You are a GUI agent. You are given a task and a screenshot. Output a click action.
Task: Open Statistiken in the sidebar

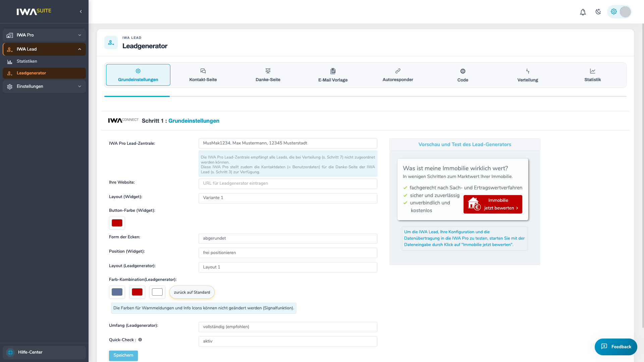(x=44, y=62)
